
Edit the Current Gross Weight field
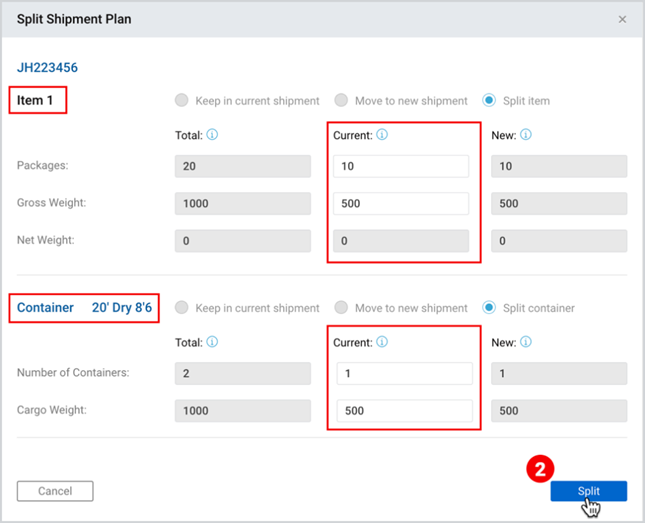401,203
